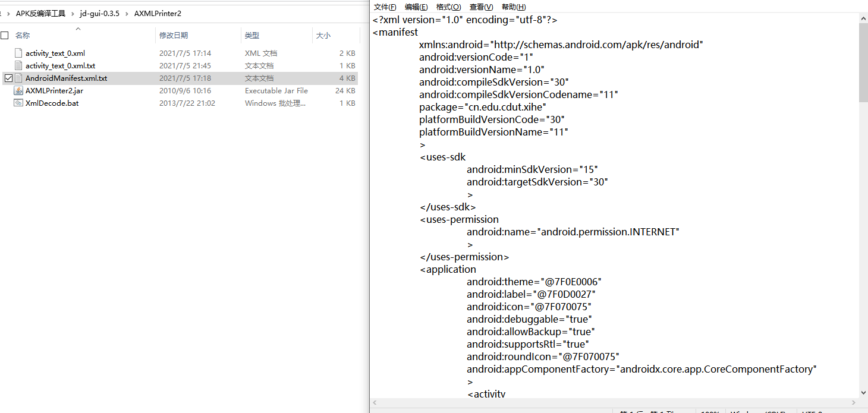Click Notepad scroll down arrow

coord(863,393)
